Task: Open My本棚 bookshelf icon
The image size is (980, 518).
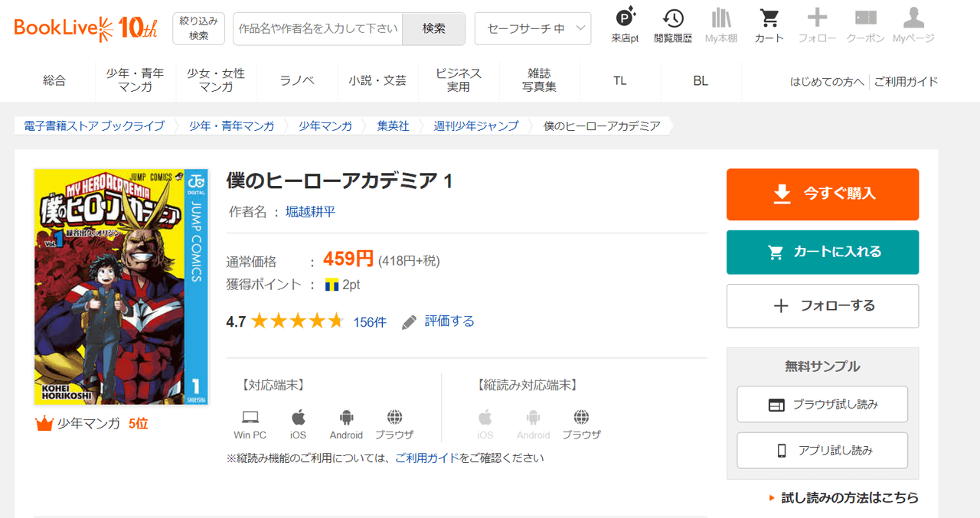Action: (x=720, y=19)
